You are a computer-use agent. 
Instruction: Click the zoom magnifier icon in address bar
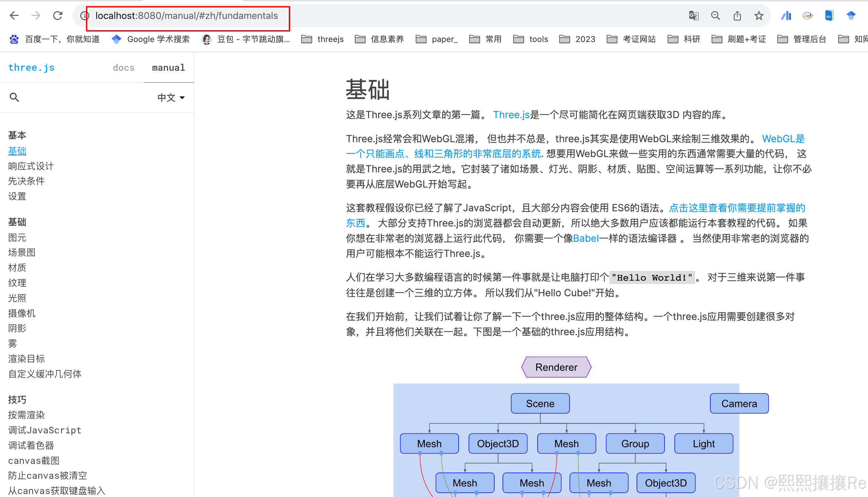point(715,16)
